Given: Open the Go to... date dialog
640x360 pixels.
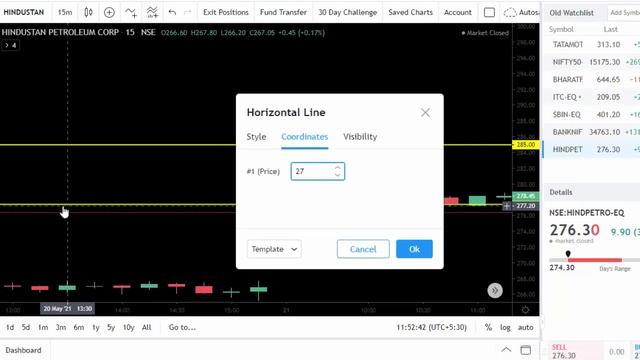Looking at the screenshot, I should point(182,327).
